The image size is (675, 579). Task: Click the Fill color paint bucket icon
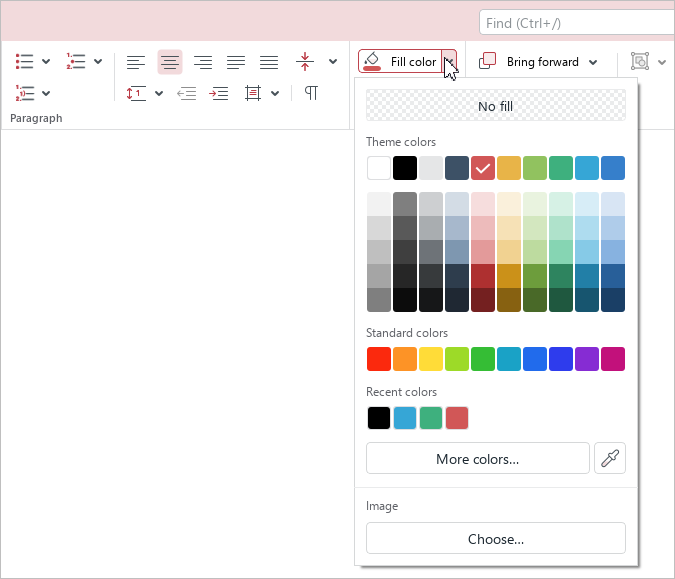point(372,62)
